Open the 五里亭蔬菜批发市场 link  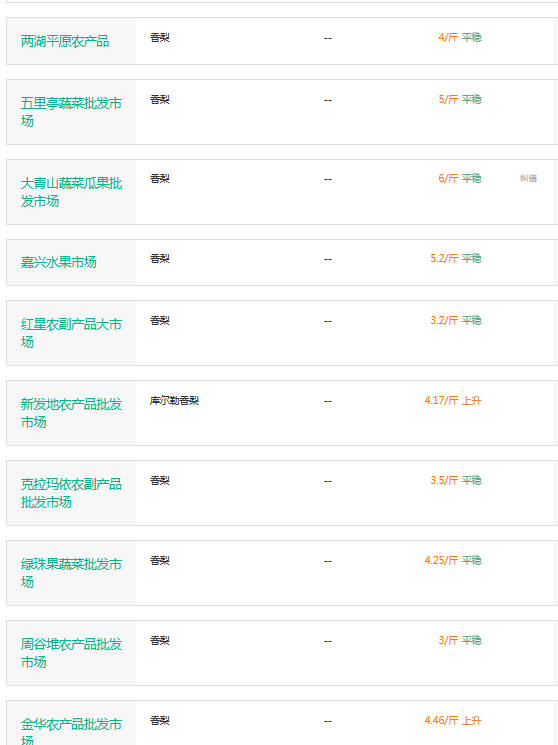click(71, 112)
